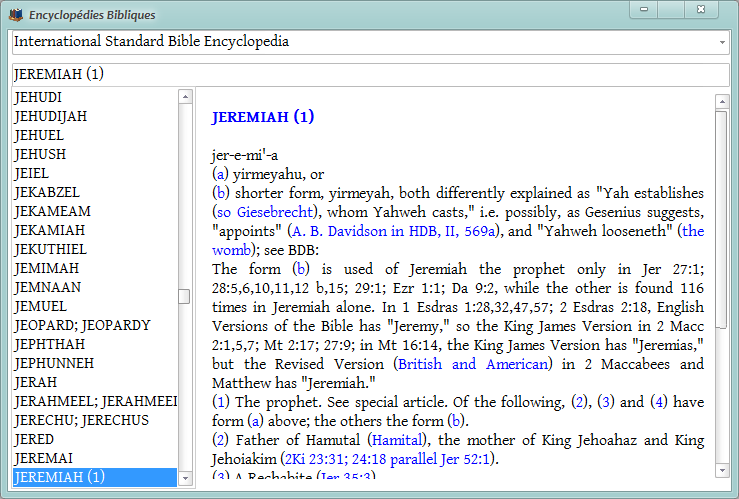The image size is (739, 499).
Task: Select JEMUEL in the entry list
Action: coord(95,306)
